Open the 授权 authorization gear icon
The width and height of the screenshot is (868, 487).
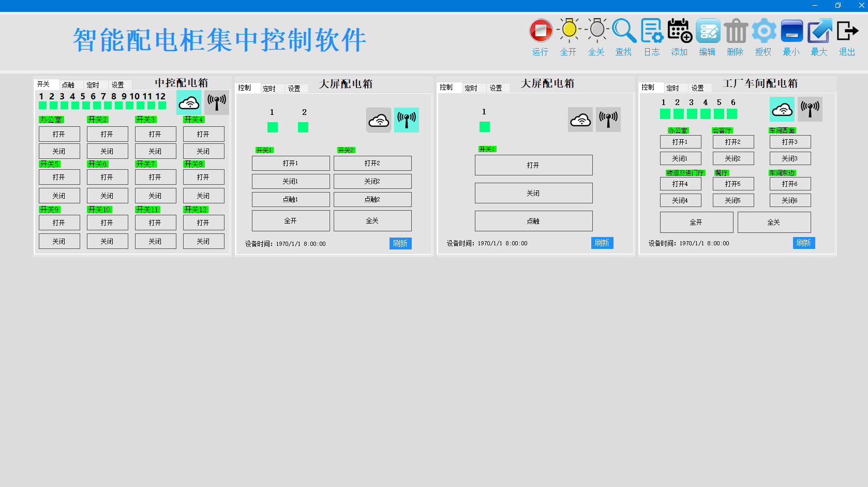coord(764,31)
